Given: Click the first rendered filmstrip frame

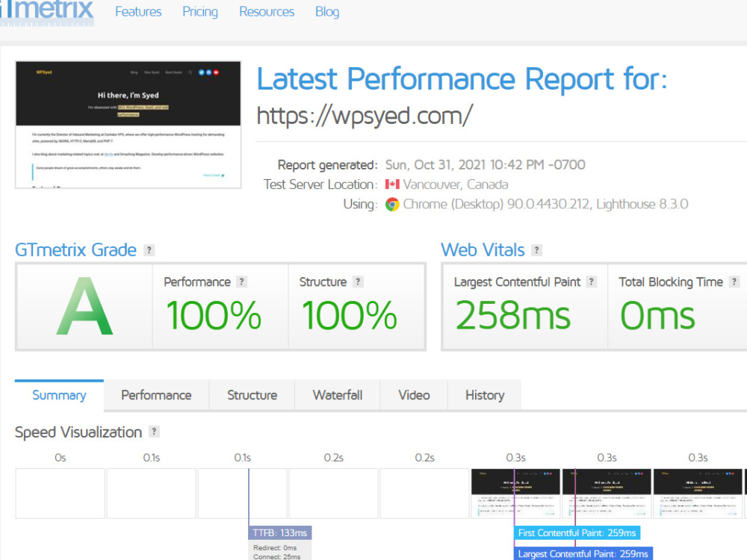Looking at the screenshot, I should click(515, 494).
